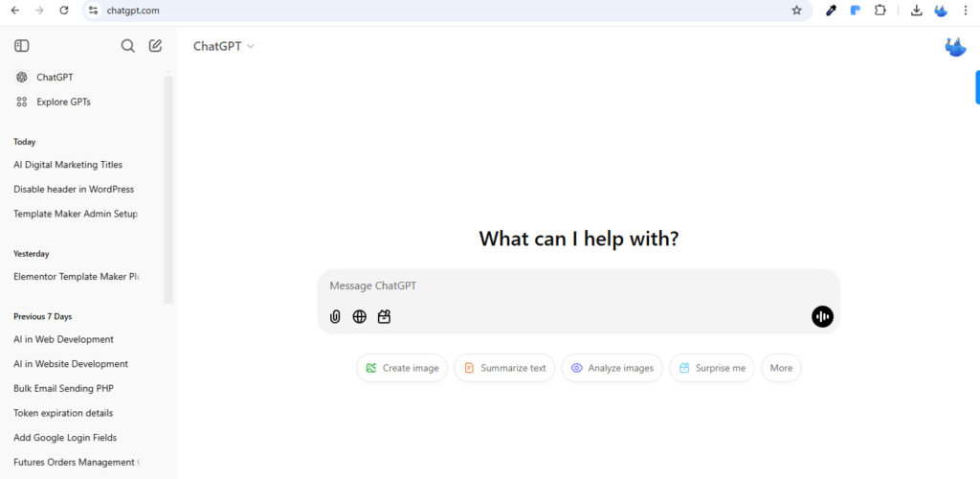Bookmark this page with star icon
Image resolution: width=980 pixels, height=479 pixels.
[796, 10]
